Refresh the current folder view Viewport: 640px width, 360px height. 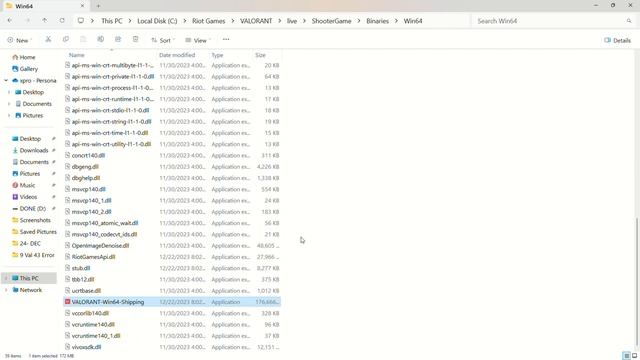click(x=62, y=20)
